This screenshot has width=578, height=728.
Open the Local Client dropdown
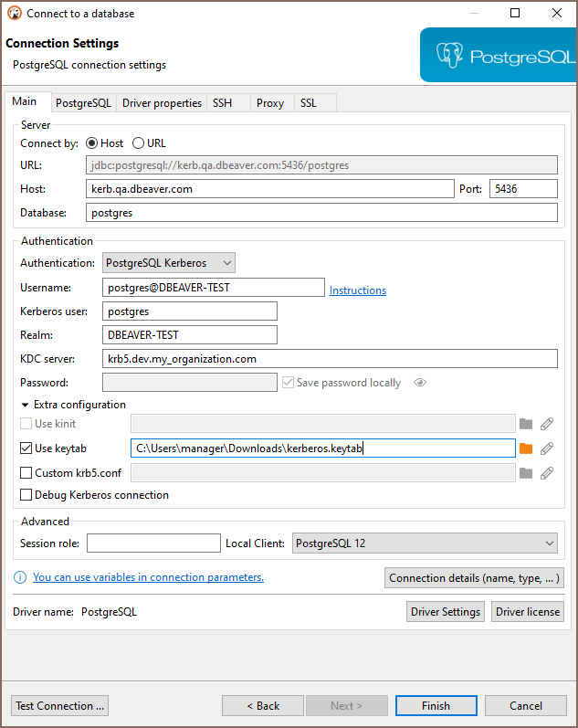tap(425, 543)
